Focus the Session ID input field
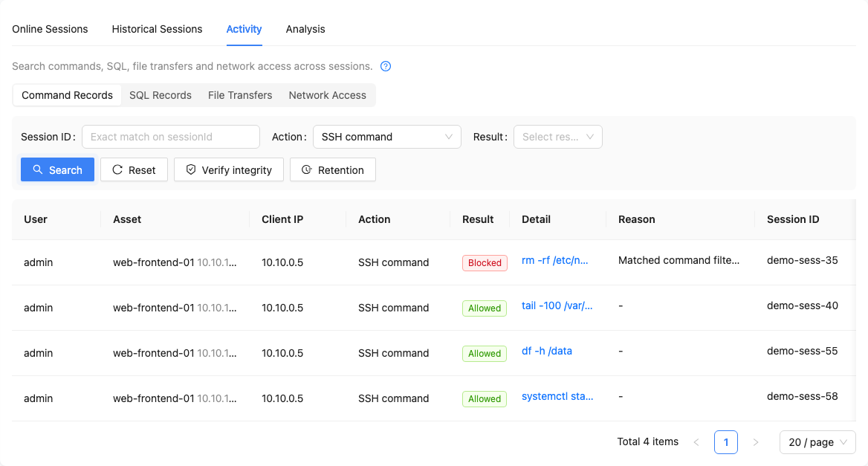 click(171, 137)
